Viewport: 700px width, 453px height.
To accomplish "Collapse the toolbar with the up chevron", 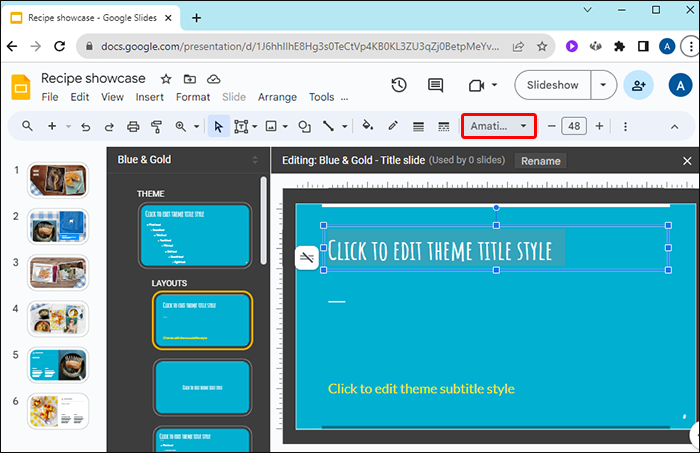I will (674, 126).
